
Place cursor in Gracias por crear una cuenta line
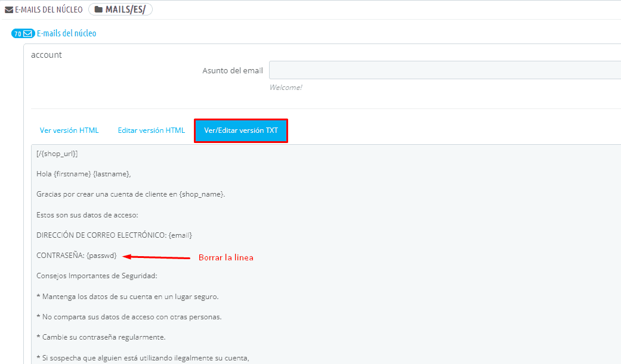[x=131, y=194]
